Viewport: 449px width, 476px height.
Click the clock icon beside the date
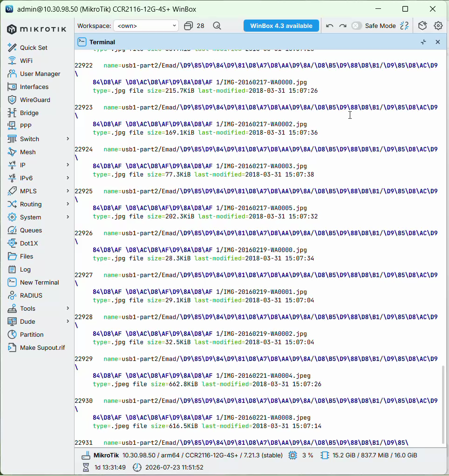point(137,467)
